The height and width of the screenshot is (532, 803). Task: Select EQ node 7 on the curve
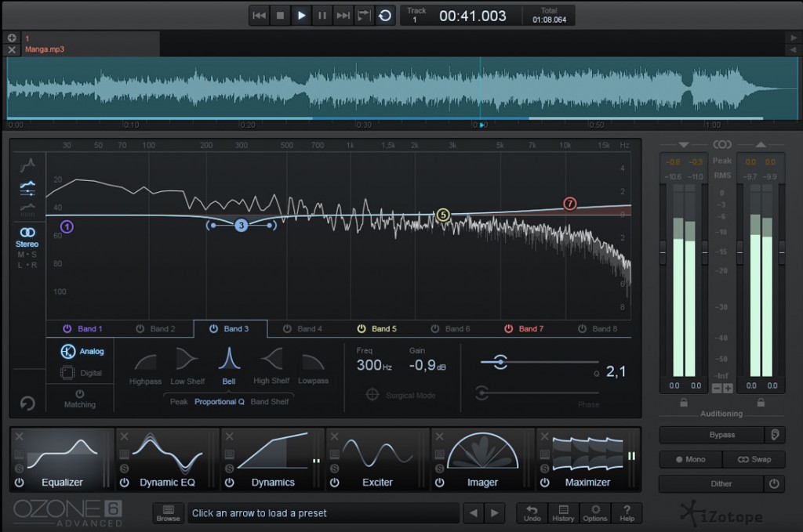(x=569, y=204)
